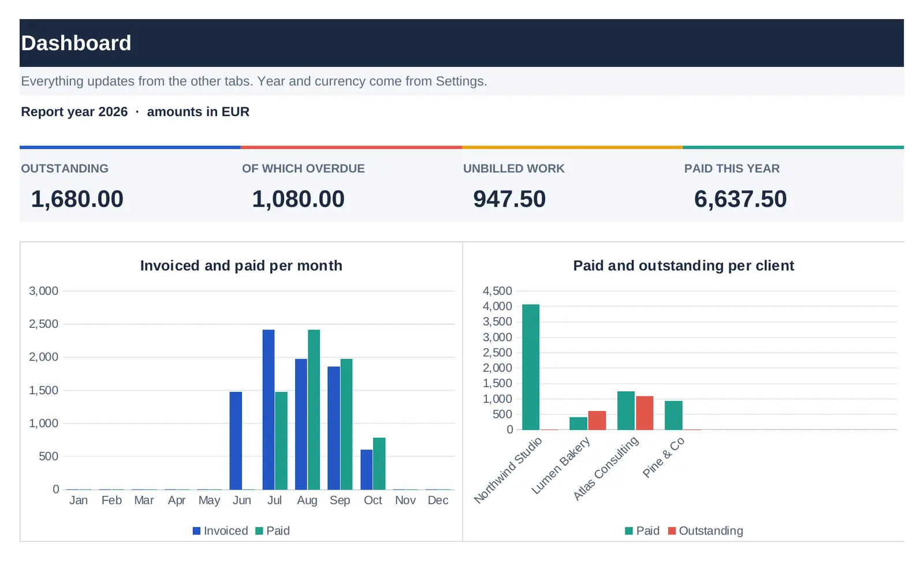Click the "Report year 2026" text
The width and height of the screenshot is (924, 561).
pyautogui.click(x=74, y=112)
